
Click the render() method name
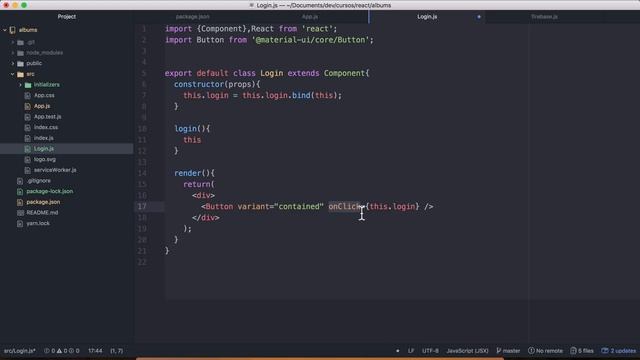point(187,173)
